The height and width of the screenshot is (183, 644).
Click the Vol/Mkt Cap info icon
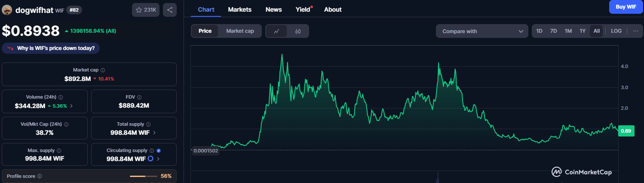click(66, 124)
